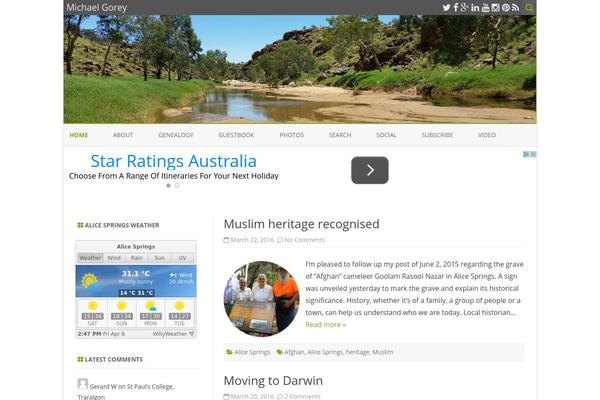Open the GUESTBOOK menu item
The width and height of the screenshot is (600, 400).
pyautogui.click(x=236, y=135)
